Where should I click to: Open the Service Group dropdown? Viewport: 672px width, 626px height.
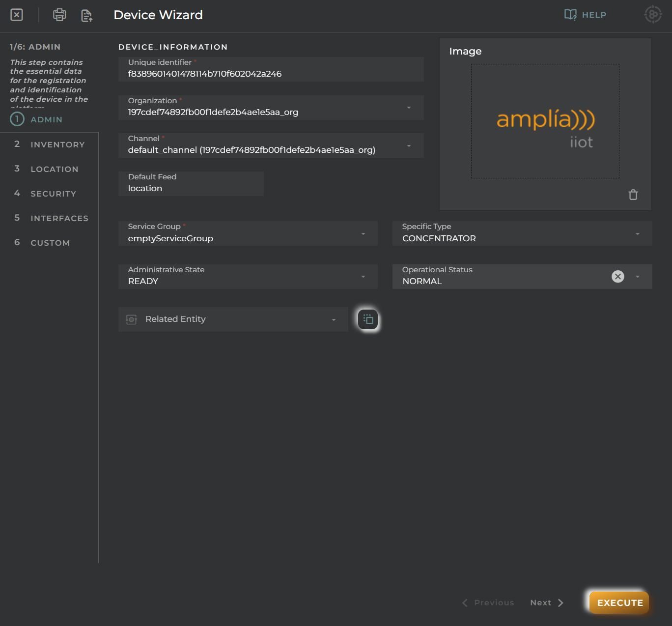pos(363,234)
